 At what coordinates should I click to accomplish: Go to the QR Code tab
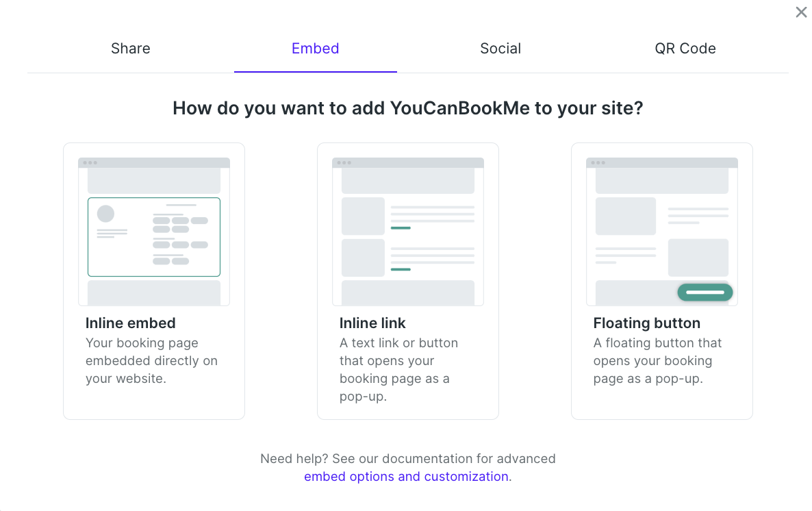685,48
